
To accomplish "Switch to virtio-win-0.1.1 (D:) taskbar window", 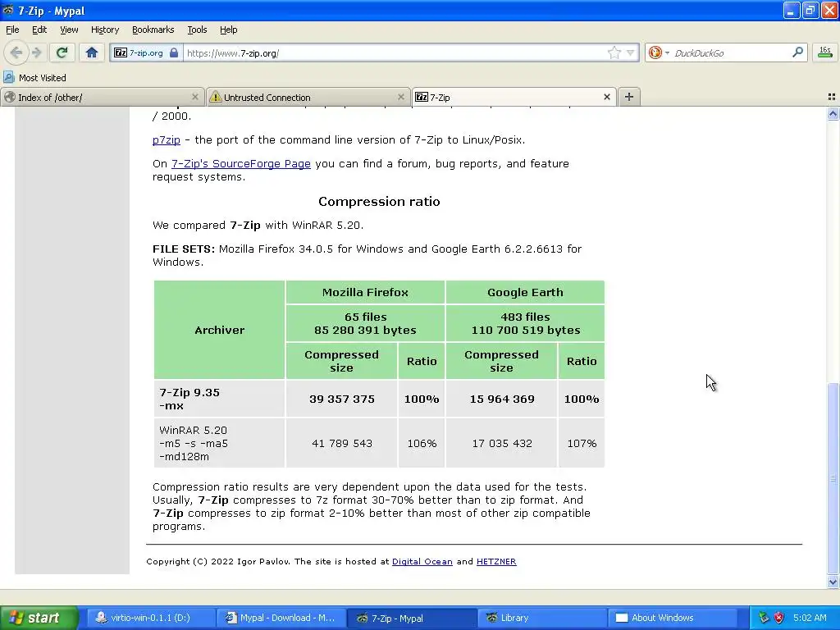I will pyautogui.click(x=151, y=618).
